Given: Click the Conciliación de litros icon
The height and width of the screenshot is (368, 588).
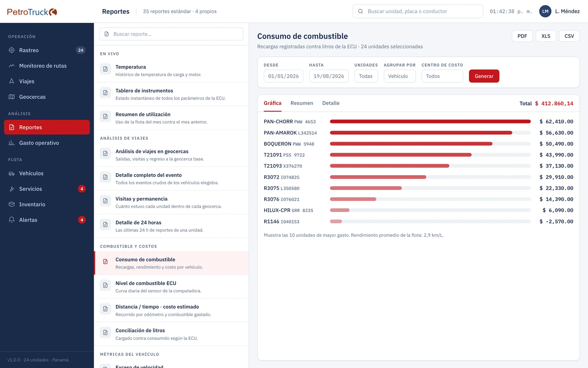Looking at the screenshot, I should pos(105,333).
